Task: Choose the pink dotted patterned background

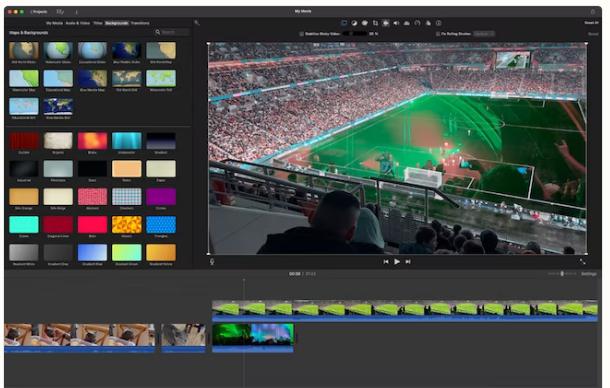Action: click(92, 197)
